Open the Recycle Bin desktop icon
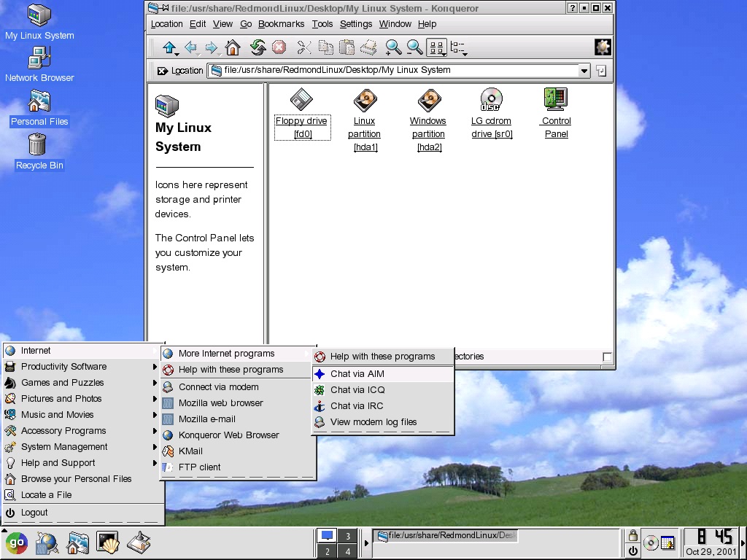 39,152
